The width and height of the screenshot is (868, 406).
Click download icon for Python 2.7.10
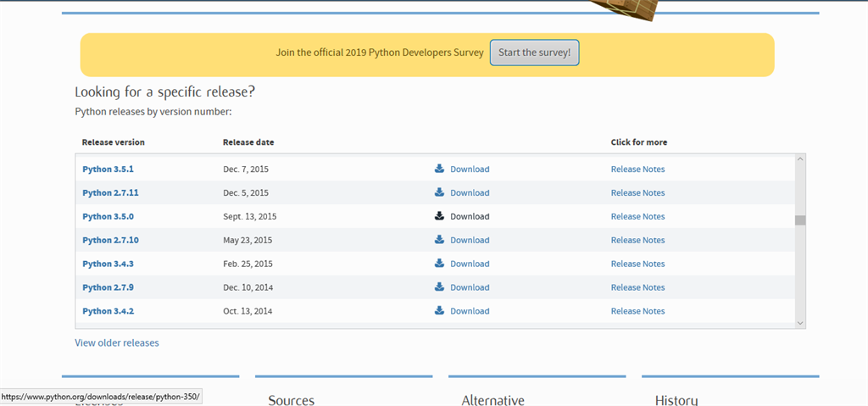(x=440, y=239)
